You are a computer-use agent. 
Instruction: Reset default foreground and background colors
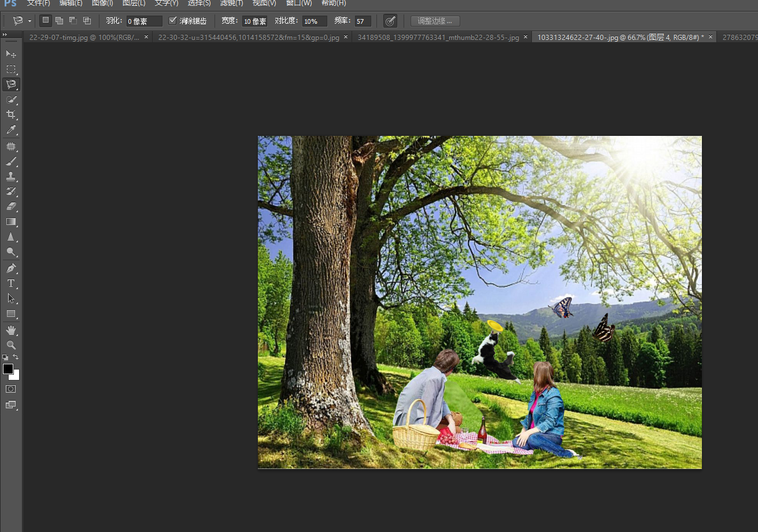pyautogui.click(x=5, y=357)
